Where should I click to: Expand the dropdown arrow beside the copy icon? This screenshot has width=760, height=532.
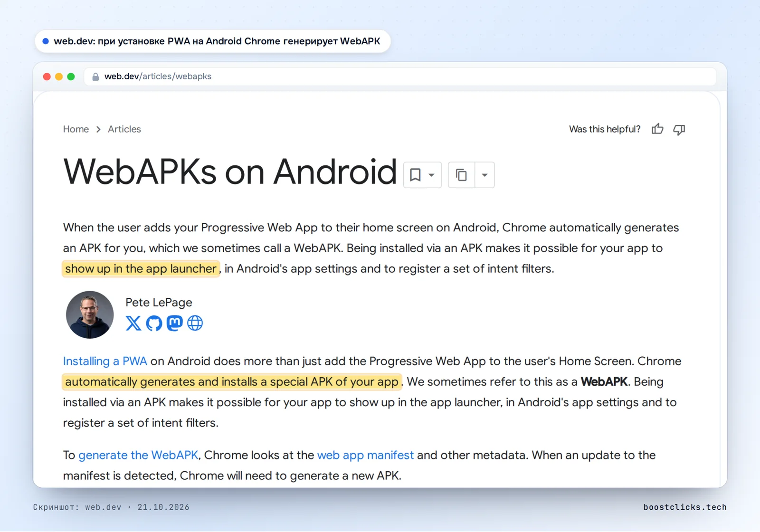pyautogui.click(x=484, y=175)
